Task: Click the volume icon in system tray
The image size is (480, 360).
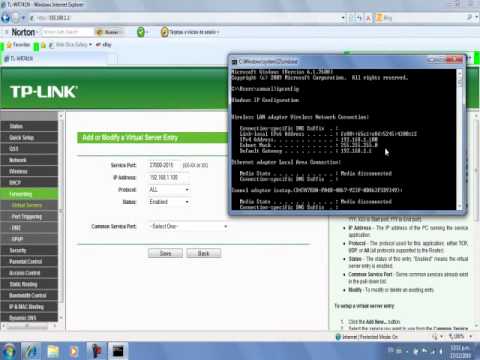Action: [x=441, y=351]
